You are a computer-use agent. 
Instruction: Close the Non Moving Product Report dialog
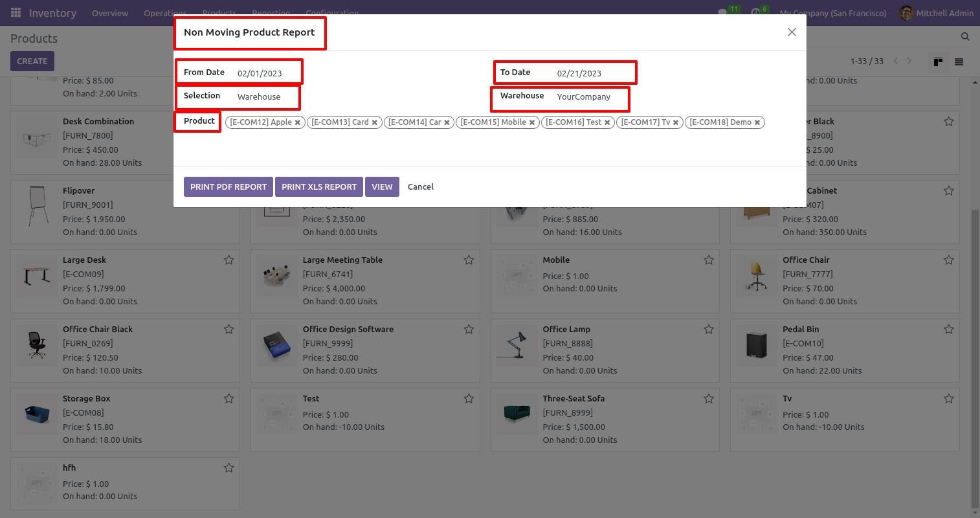tap(792, 32)
